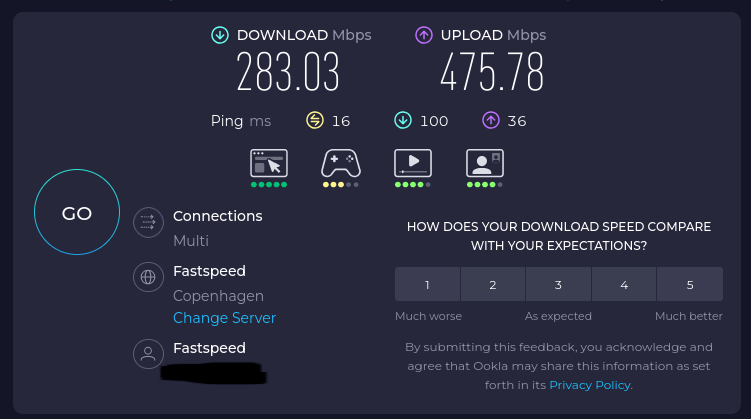Click the video streaming experience icon
Viewport: 751px width, 419px height.
(x=413, y=163)
